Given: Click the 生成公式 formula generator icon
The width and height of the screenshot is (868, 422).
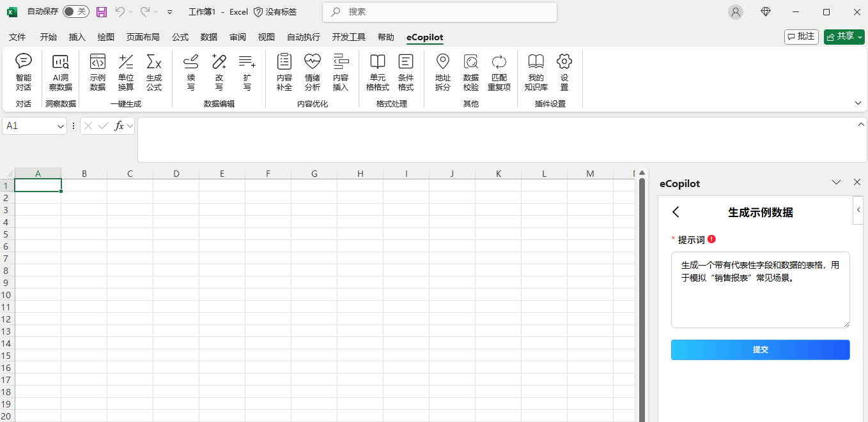Looking at the screenshot, I should click(x=154, y=72).
